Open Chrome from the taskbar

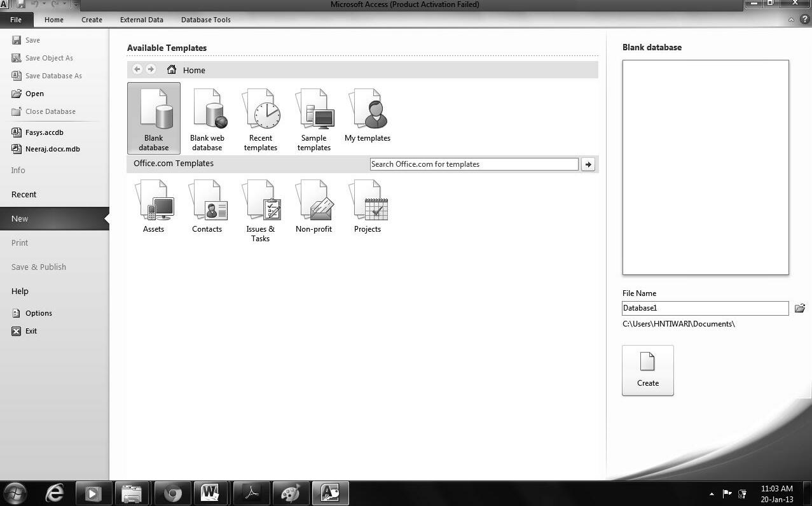172,493
